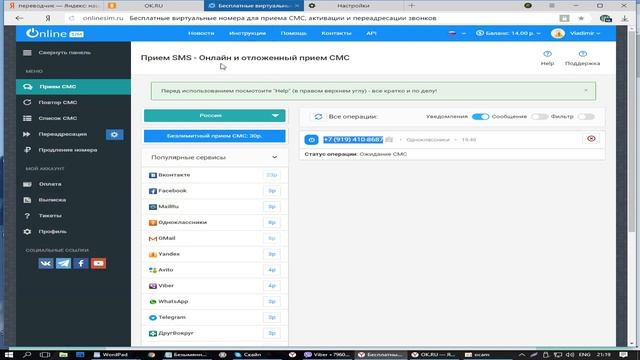The width and height of the screenshot is (640, 360).
Task: Open Прием СМС in the sidebar
Action: (73, 87)
